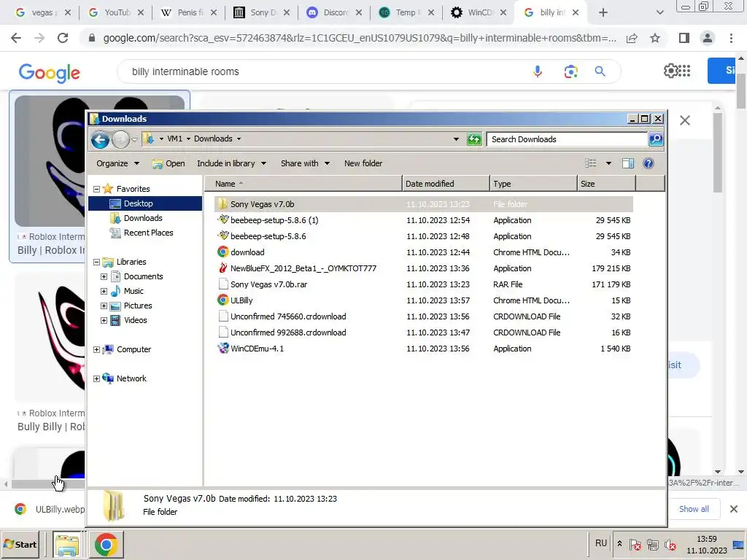Viewport: 747px width, 560px height.
Task: Click the Sony Vegas v7.0b.rar file
Action: (268, 284)
